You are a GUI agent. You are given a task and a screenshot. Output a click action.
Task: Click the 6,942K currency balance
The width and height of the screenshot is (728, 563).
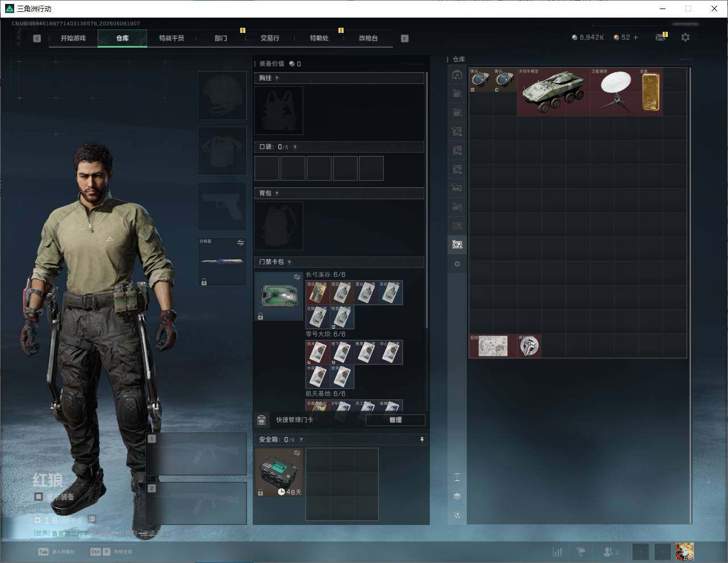pos(588,37)
